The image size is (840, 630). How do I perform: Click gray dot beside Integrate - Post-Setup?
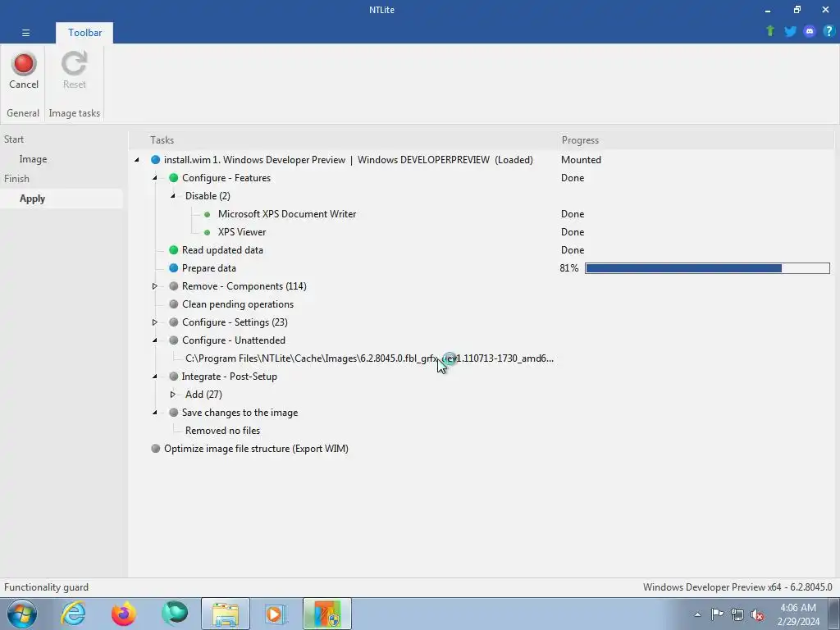174,376
